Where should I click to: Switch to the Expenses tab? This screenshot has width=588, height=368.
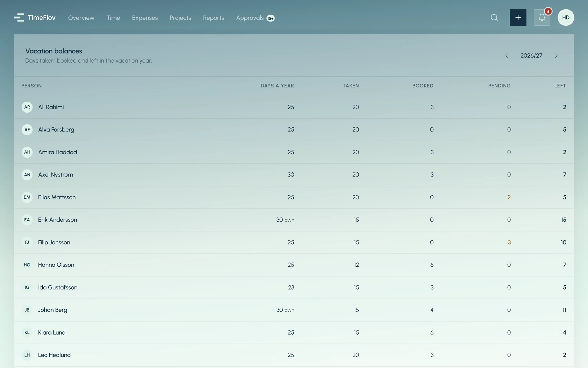click(x=145, y=18)
